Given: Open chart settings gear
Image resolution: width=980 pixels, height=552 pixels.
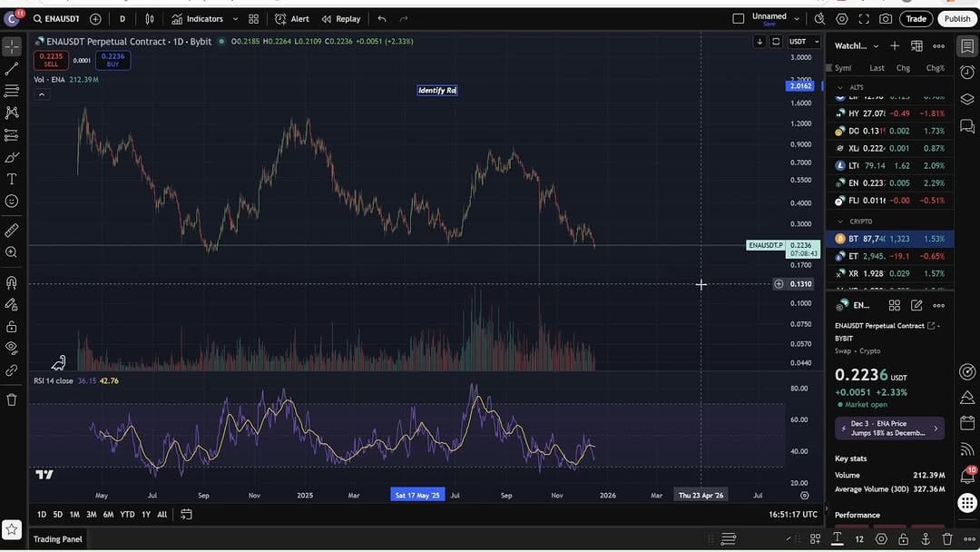Looking at the screenshot, I should [x=842, y=19].
